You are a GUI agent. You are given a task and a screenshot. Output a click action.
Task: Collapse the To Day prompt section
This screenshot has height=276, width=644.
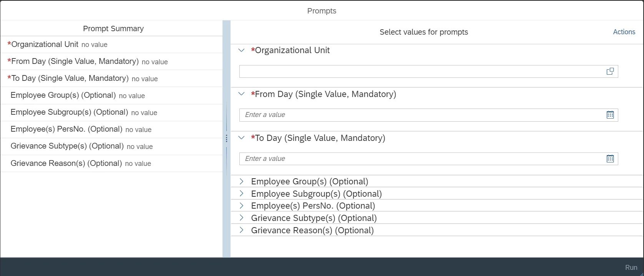(241, 138)
